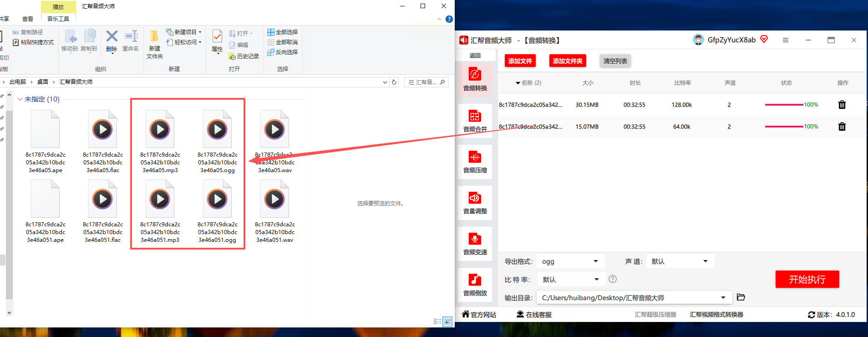Open the hamburger menu in 汇帮音频大师
The width and height of the screenshot is (868, 337).
pos(786,40)
